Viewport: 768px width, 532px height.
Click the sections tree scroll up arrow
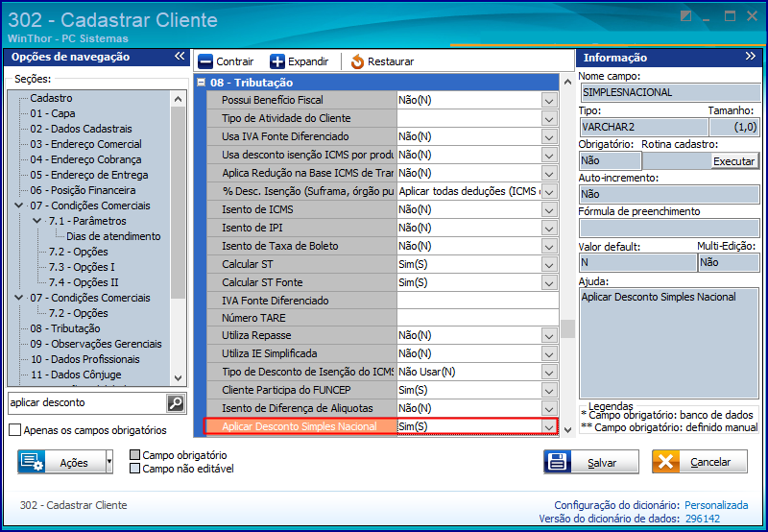(178, 99)
